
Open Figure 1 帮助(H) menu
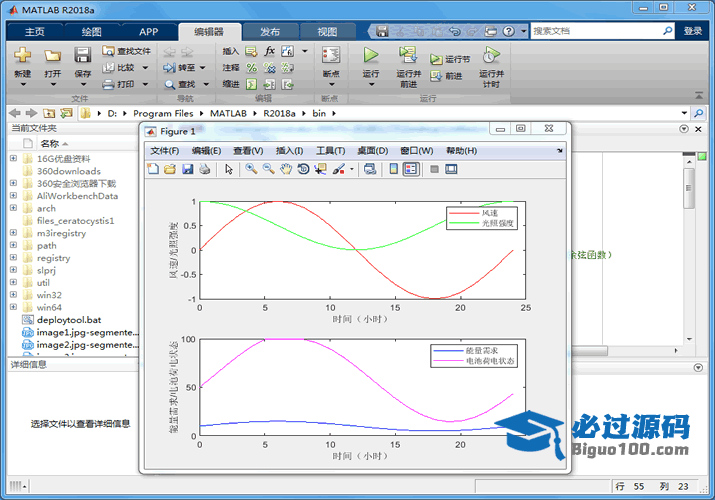tap(461, 150)
